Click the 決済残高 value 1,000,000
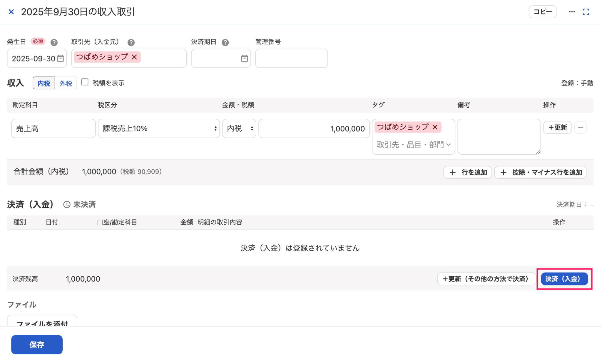Screen dimensions: 602x364 83,279
